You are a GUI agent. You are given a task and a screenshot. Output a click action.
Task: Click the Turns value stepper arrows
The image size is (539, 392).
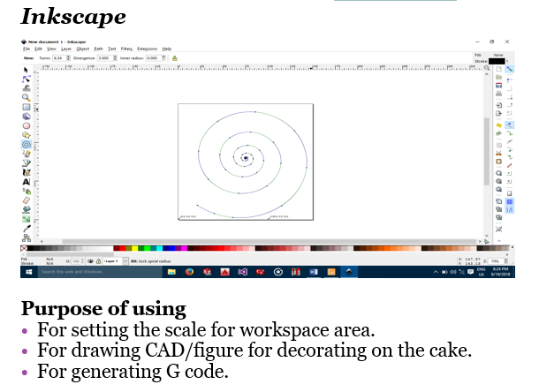tap(68, 58)
